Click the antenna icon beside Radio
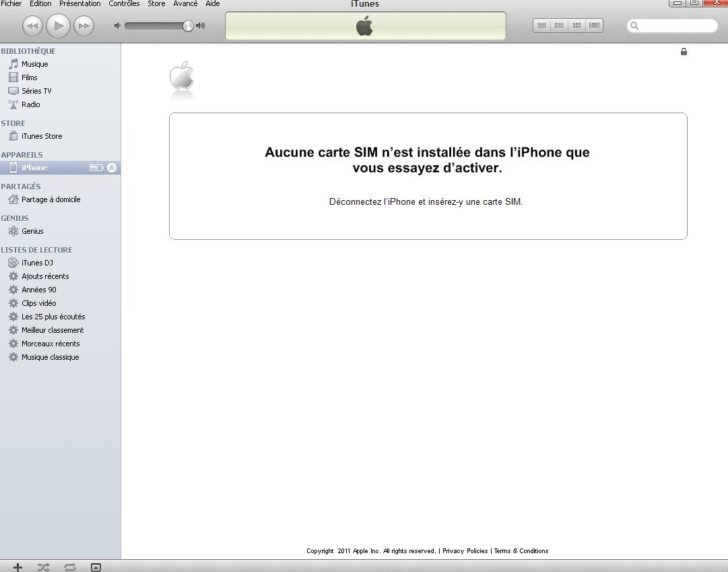Image resolution: width=728 pixels, height=572 pixels. point(13,104)
